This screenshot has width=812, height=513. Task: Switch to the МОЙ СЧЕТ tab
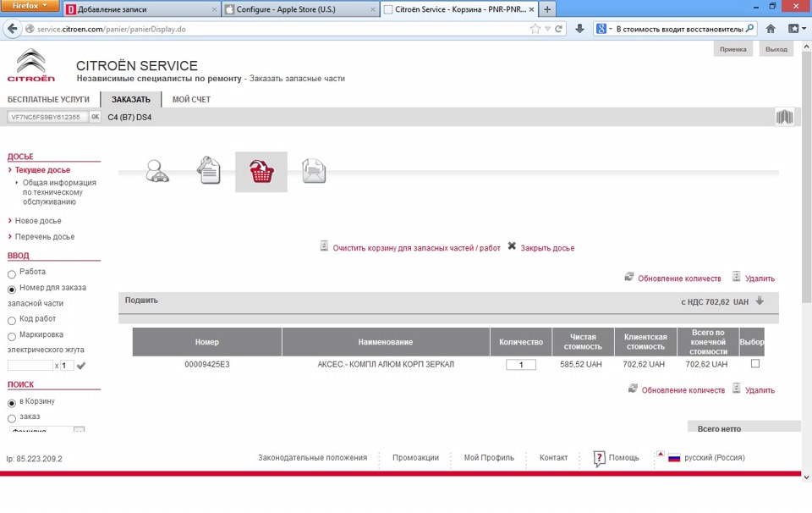click(x=191, y=100)
